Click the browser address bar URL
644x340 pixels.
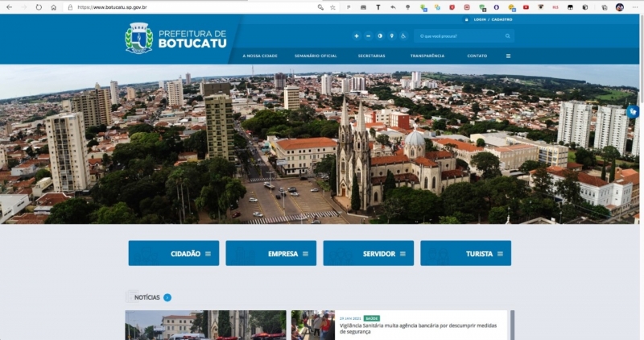click(x=112, y=7)
